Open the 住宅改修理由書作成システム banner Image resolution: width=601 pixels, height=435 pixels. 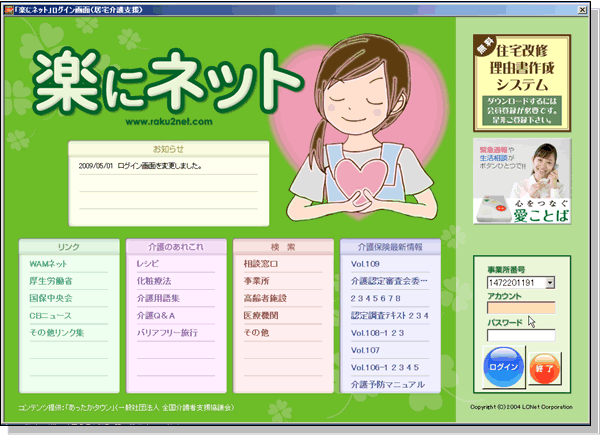click(x=522, y=83)
